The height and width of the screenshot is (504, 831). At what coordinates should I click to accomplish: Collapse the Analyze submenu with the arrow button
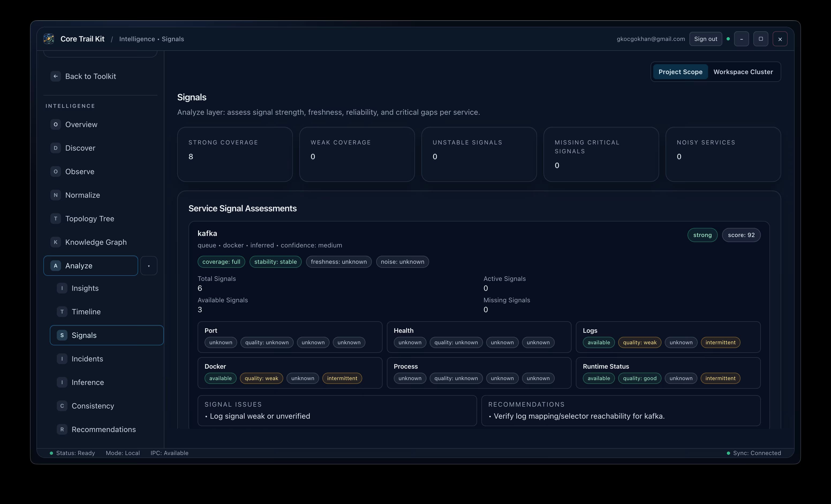point(149,266)
